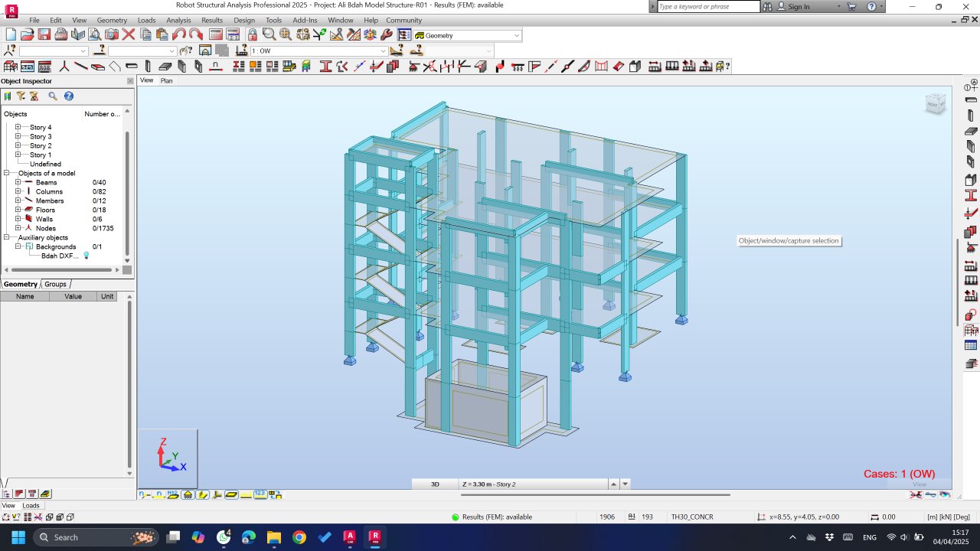This screenshot has height=551, width=980.
Task: Click the Tools preferences wrench icon
Action: 387,34
